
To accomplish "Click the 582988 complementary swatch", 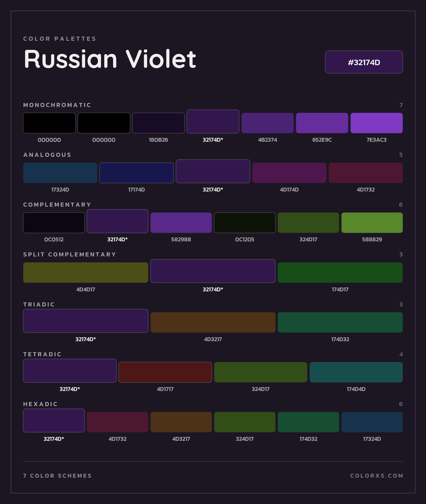I will pyautogui.click(x=181, y=223).
